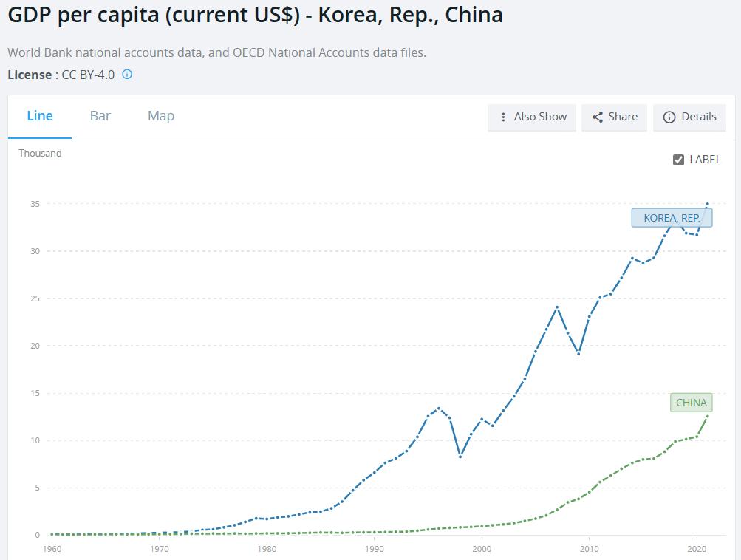Click China's 2021 endpoint data point
Screen dimensions: 741x560
(708, 416)
